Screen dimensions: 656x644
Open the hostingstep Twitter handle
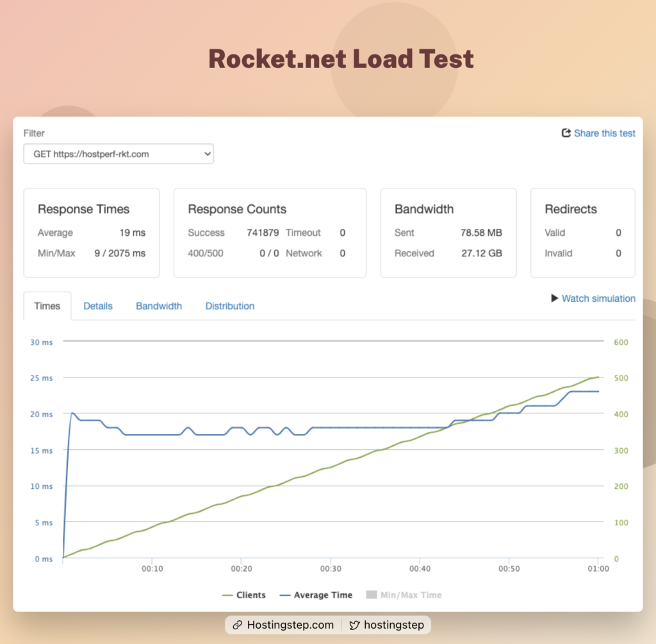[x=394, y=625]
